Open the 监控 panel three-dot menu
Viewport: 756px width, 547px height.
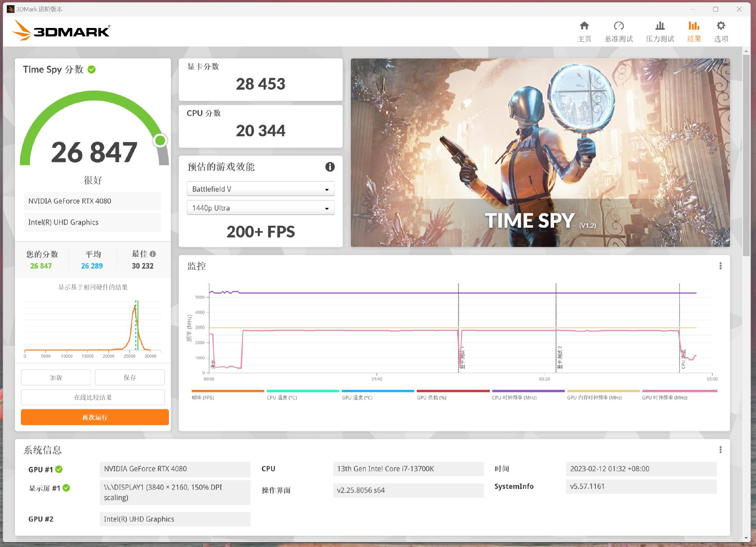(x=721, y=265)
